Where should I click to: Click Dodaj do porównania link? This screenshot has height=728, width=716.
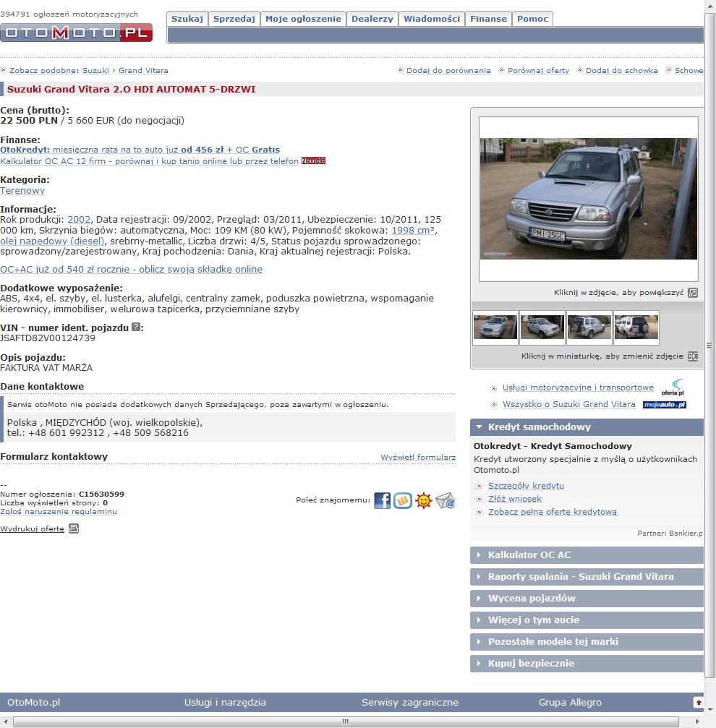tap(448, 71)
